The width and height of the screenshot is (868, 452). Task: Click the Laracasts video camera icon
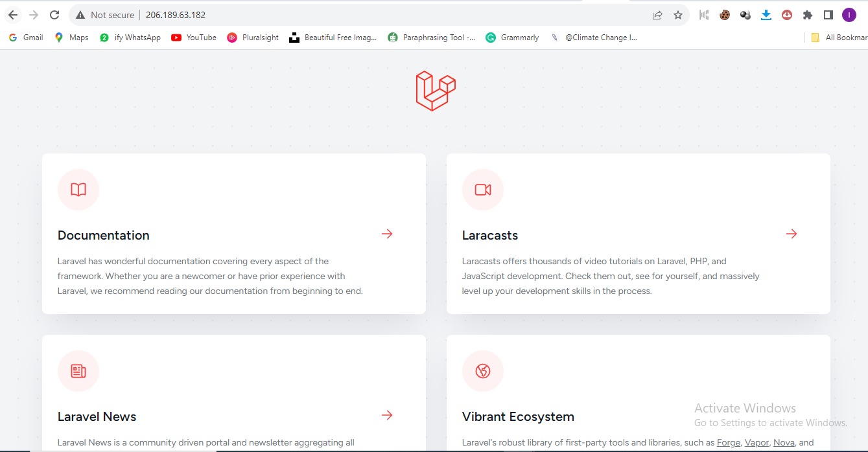[x=482, y=189]
